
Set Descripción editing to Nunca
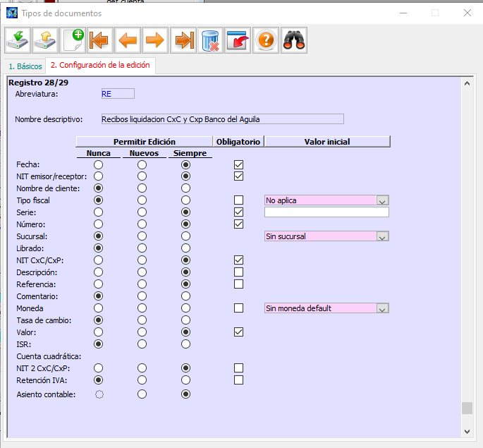click(98, 272)
